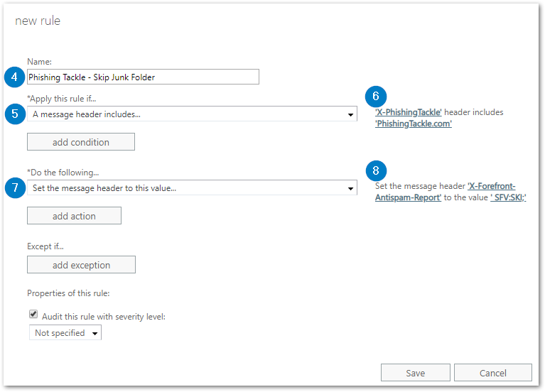Edit the 'SFV:SKI;' value link
The height and width of the screenshot is (392, 545).
[x=508, y=197]
